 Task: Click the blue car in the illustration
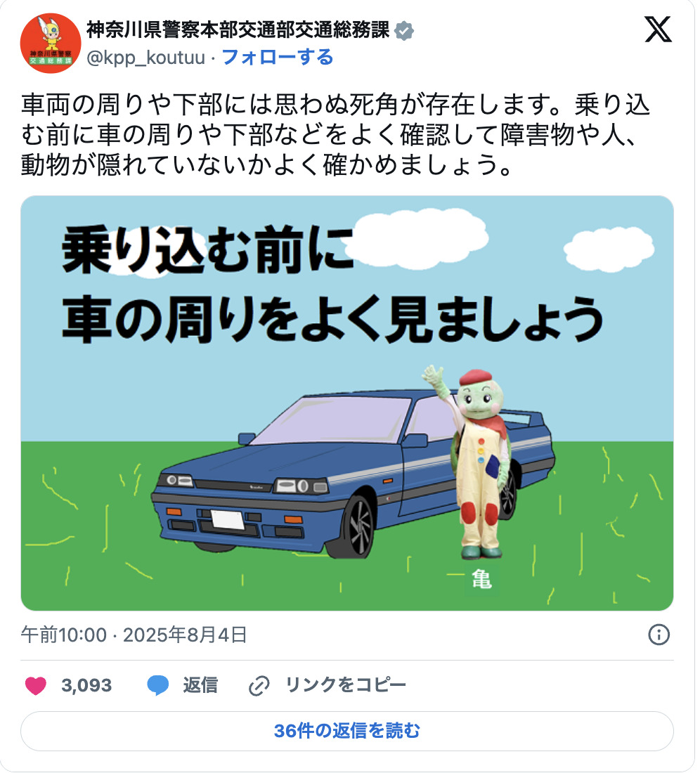353,472
